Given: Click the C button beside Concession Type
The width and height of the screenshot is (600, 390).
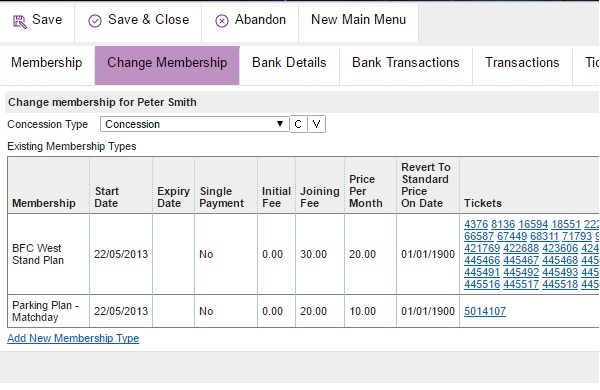Looking at the screenshot, I should tap(298, 124).
